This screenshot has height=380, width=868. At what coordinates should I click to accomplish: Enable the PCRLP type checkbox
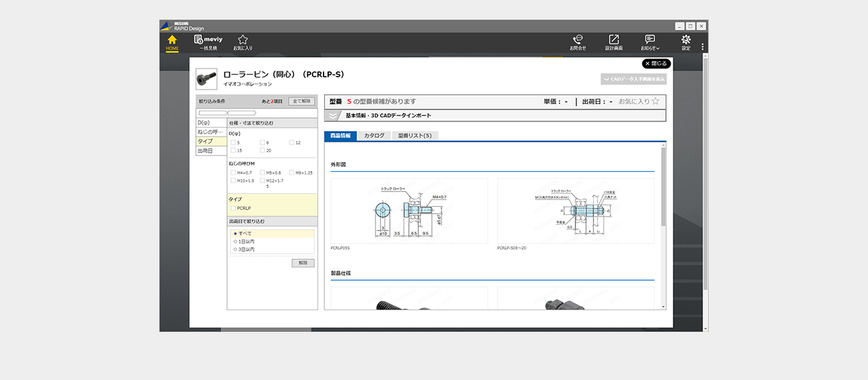(x=234, y=208)
